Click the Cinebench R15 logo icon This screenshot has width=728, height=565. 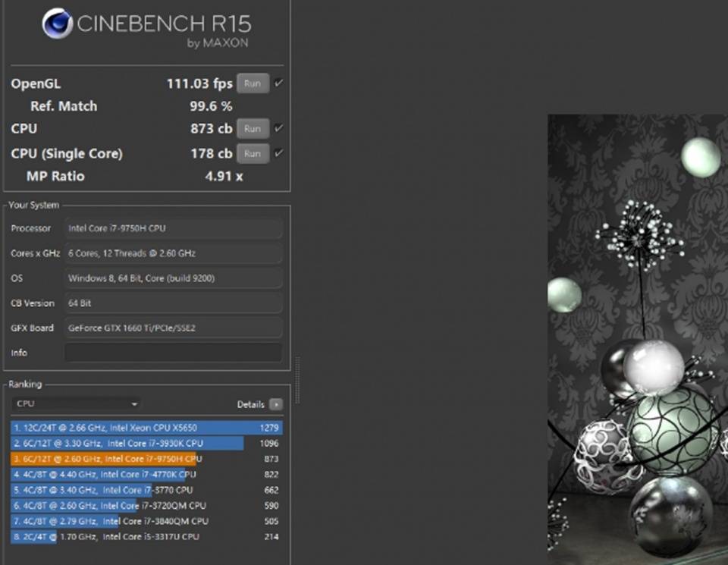[58, 24]
